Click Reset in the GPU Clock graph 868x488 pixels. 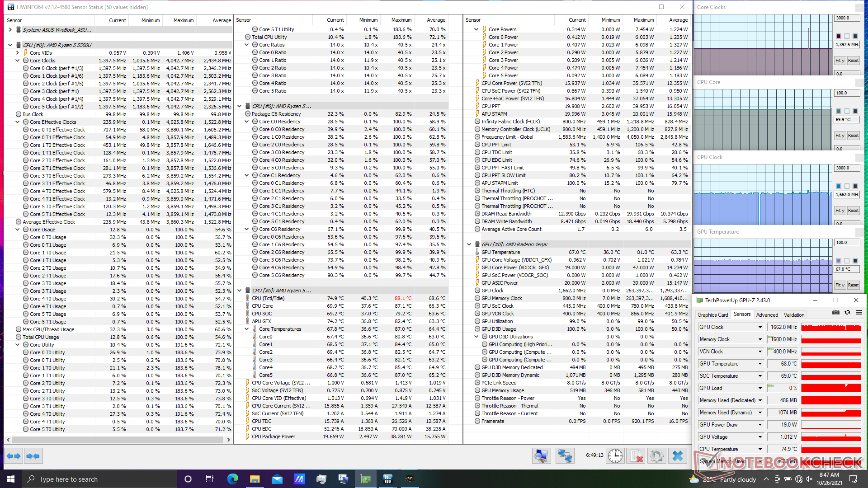(853, 211)
